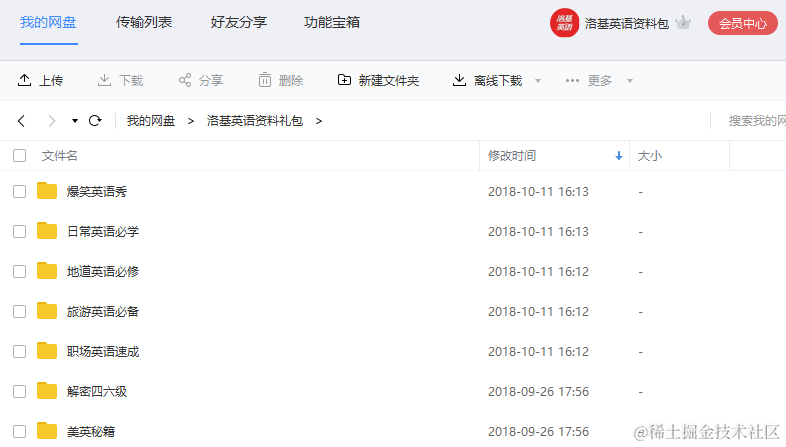Click the 搜索我的网盘 search field
The image size is (786, 447).
757,121
